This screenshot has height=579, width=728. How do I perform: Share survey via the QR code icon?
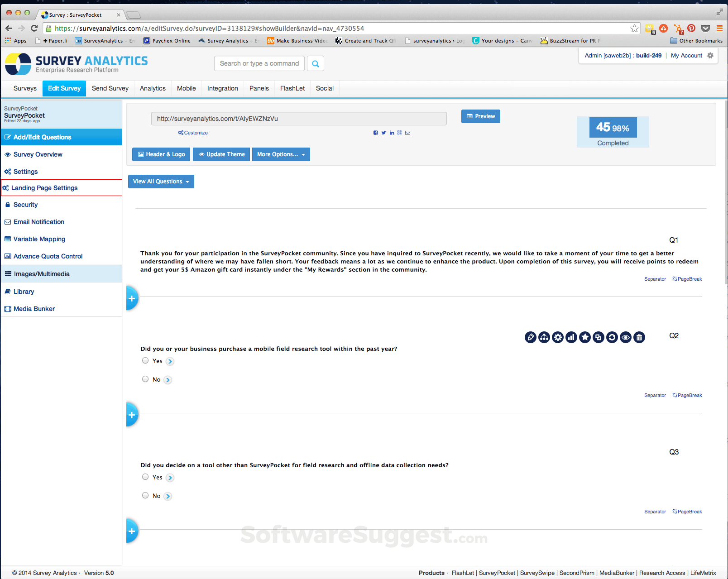point(399,133)
